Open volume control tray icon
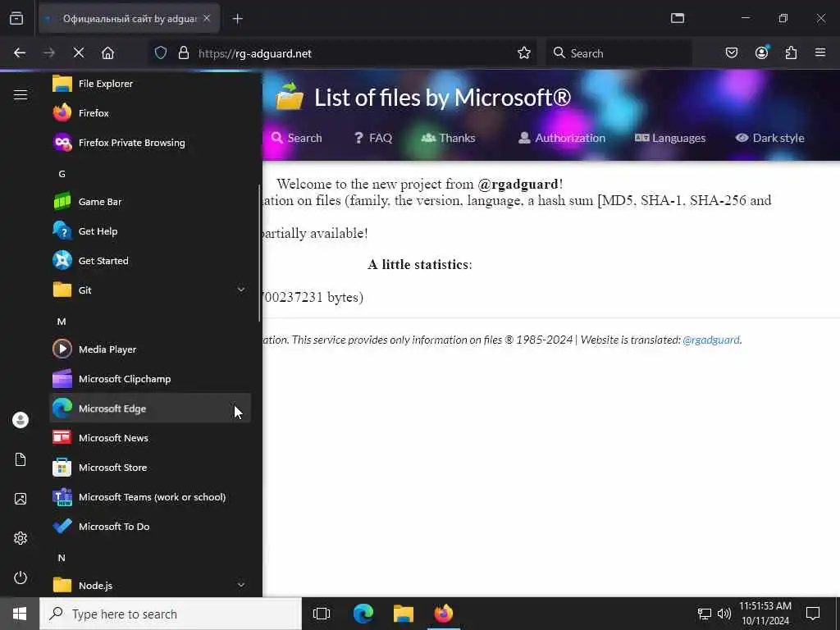 pyautogui.click(x=724, y=614)
